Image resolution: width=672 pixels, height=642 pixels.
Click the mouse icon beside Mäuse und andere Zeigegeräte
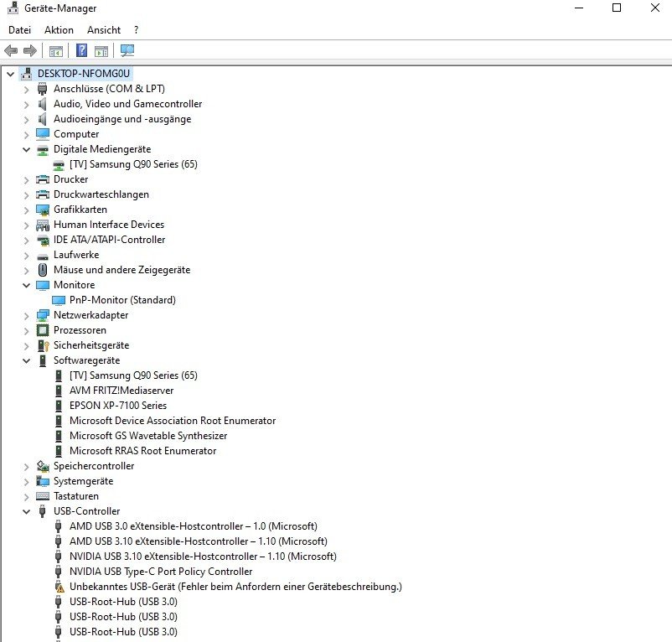43,270
